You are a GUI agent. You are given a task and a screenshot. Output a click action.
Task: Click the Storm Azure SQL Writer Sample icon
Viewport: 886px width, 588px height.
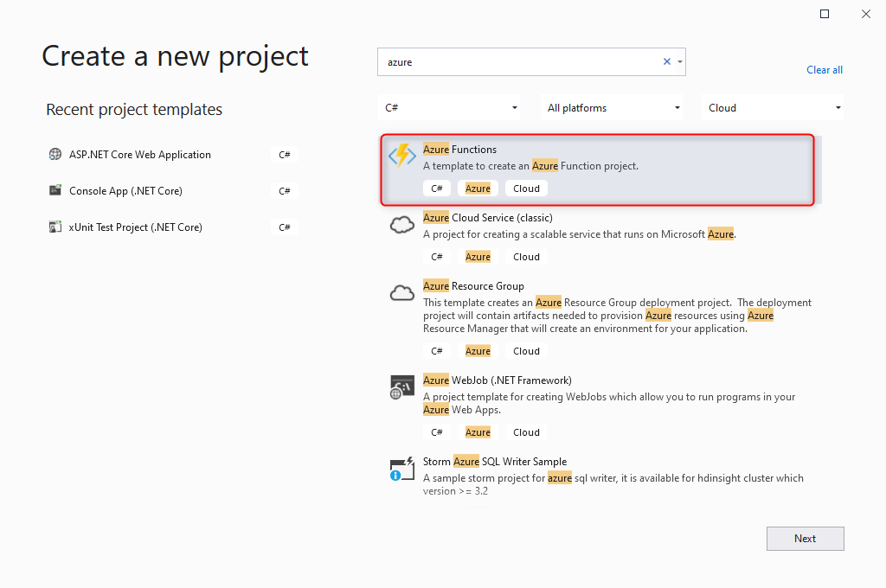[x=401, y=468]
